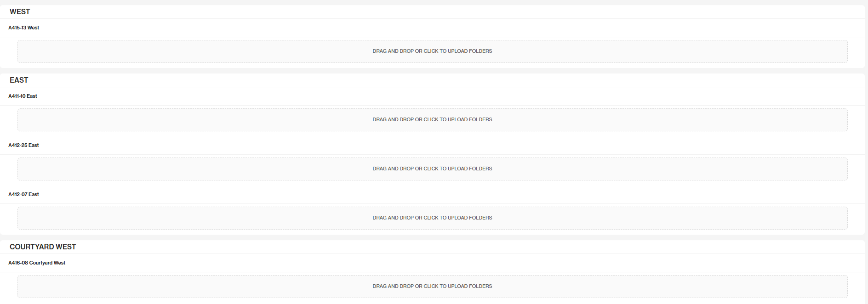Click upload folders text below A412-07 East
The width and height of the screenshot is (868, 304).
coord(432,218)
